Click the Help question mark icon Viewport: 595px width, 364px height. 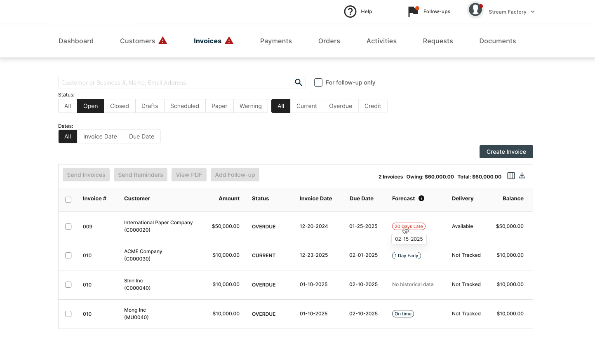(350, 12)
